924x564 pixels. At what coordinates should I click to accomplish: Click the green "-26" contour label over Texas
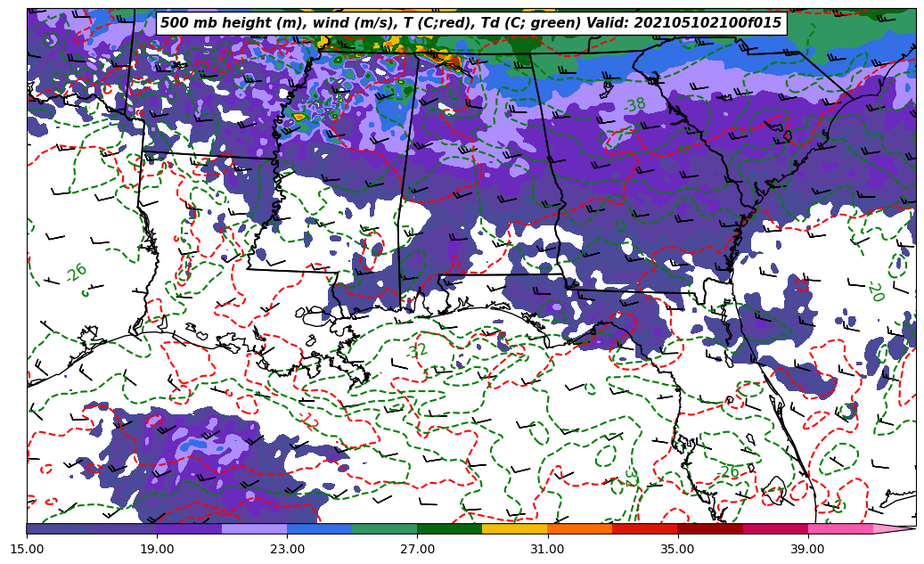(x=76, y=273)
